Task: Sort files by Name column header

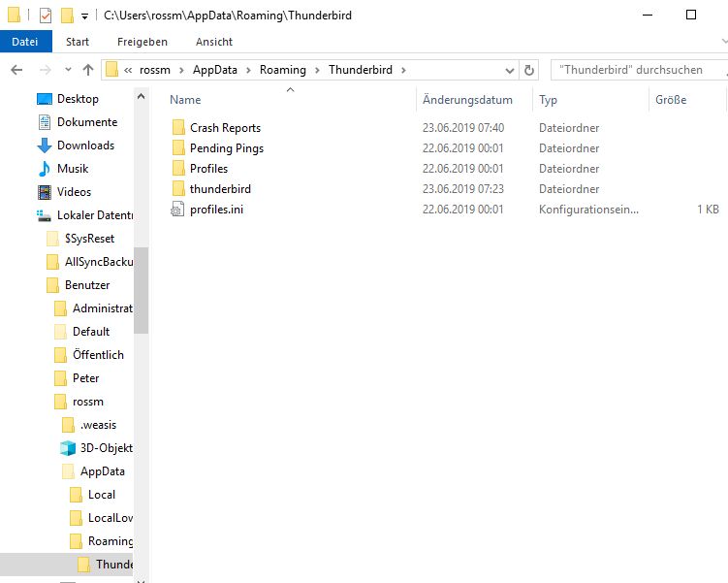Action: [x=185, y=100]
